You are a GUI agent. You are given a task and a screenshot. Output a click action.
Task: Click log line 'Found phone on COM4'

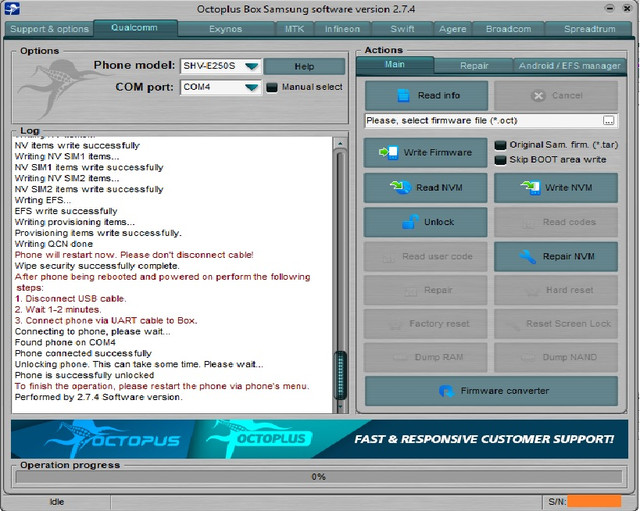[x=65, y=342]
